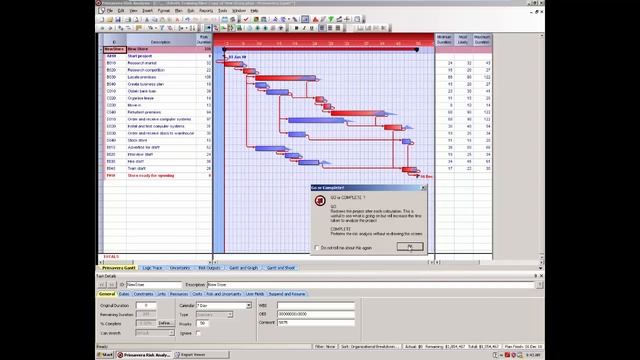The height and width of the screenshot is (360, 640).
Task: Open the File menu
Action: [110, 11]
